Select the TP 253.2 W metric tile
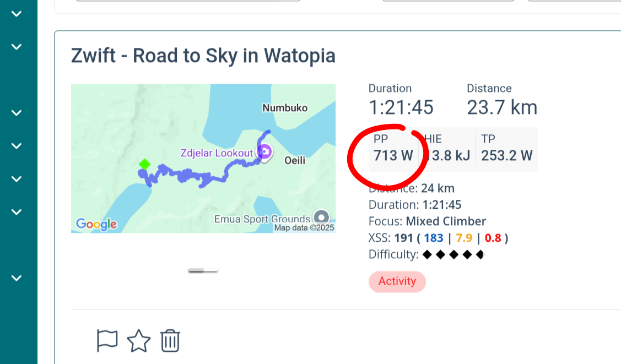 click(x=506, y=149)
